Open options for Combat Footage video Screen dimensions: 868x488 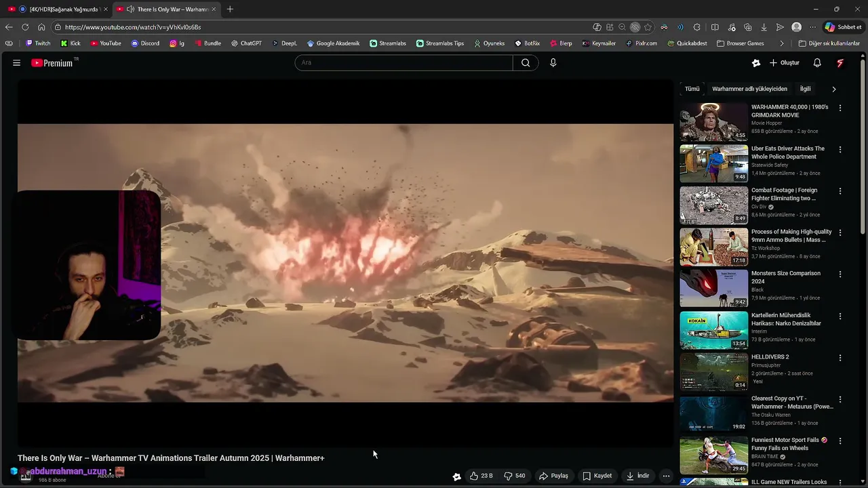(x=840, y=191)
